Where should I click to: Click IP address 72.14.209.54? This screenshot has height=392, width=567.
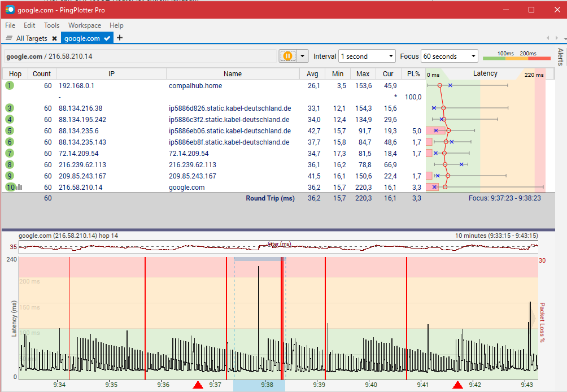[x=78, y=153]
